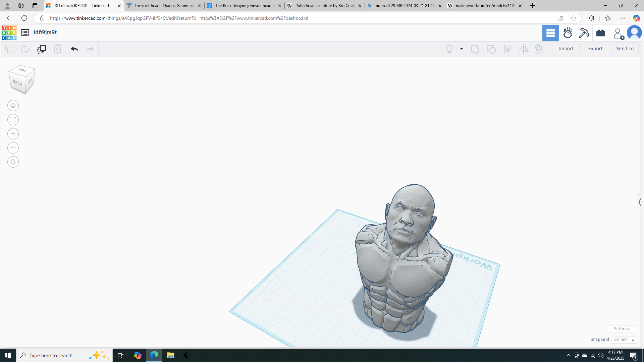
Task: Refresh the page
Action: point(24,18)
